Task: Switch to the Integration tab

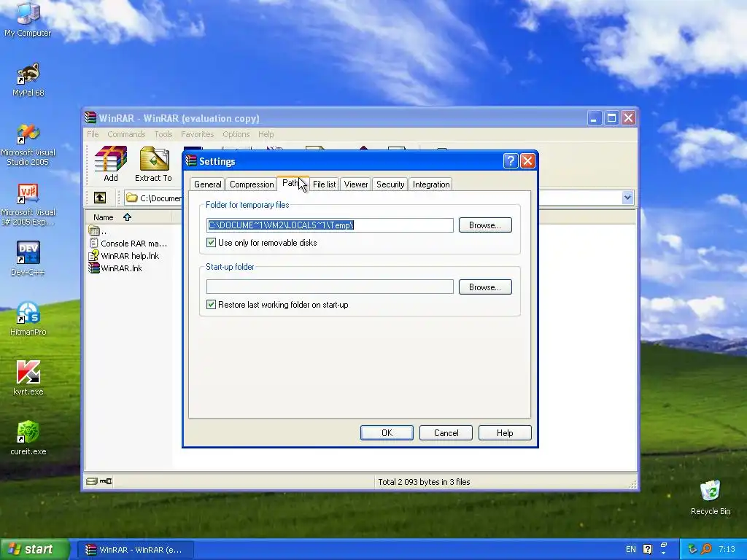Action: (430, 184)
